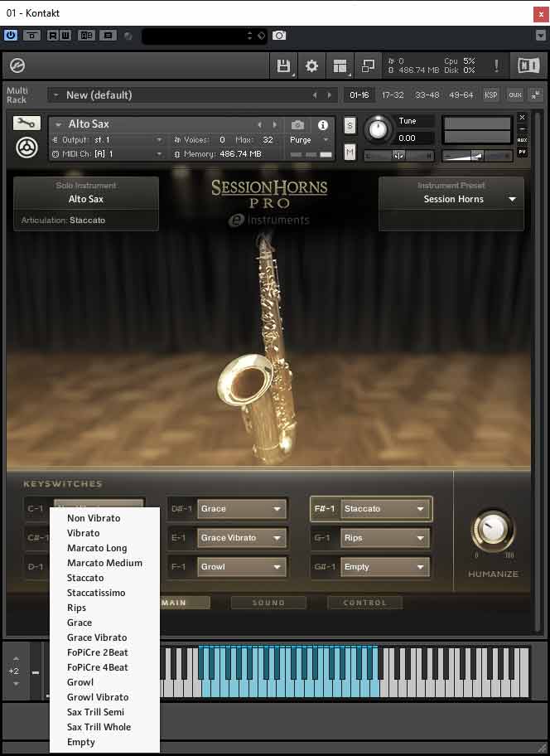Open the workspace layout panel icon
This screenshot has width=550, height=756.
[340, 66]
